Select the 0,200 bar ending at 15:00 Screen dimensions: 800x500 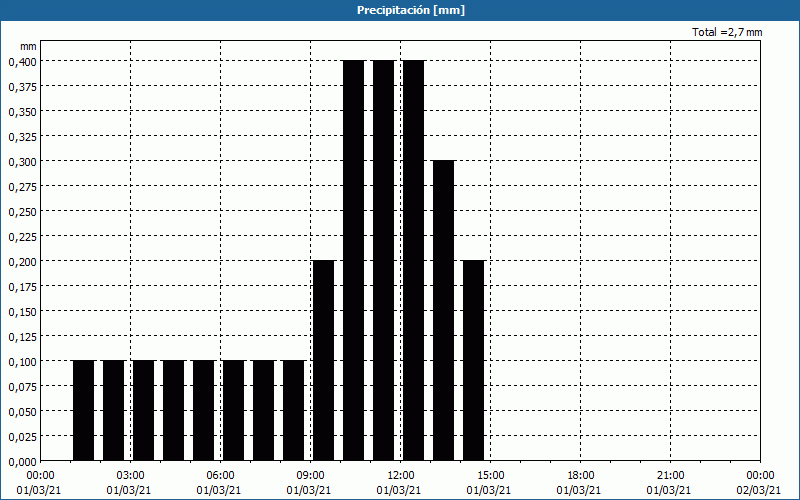click(473, 361)
